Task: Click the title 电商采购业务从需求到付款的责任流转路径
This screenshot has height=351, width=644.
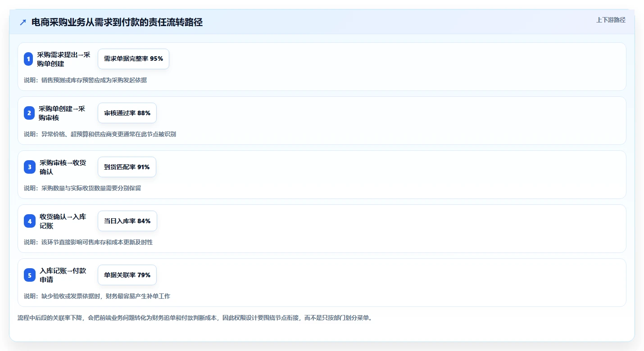Action: (x=117, y=22)
